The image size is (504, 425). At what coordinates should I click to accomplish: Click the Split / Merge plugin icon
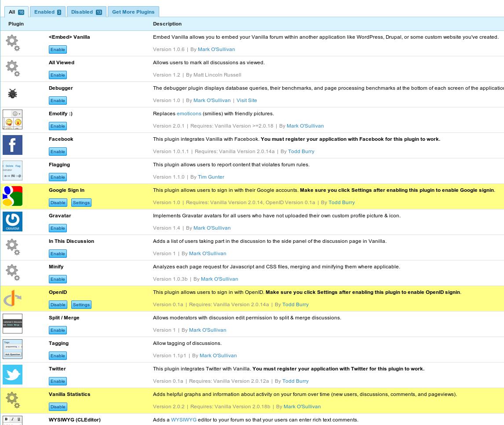(x=12, y=323)
